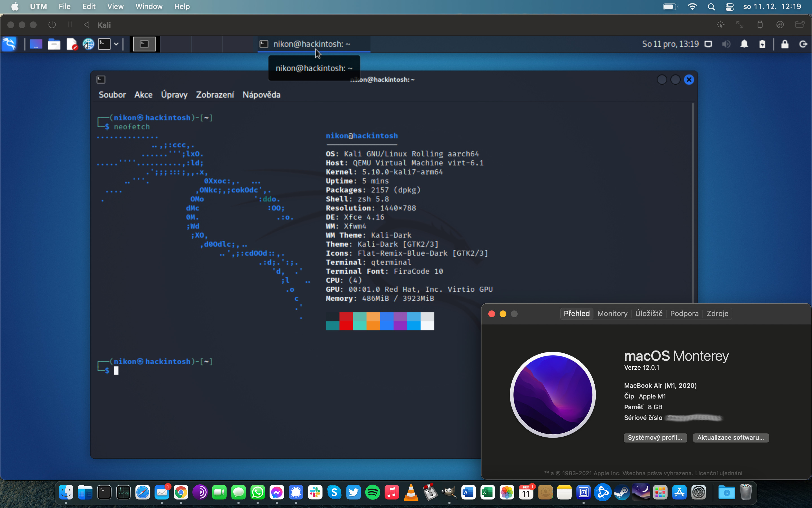This screenshot has height=508, width=812.
Task: Open macOS Terminal from the Dock
Action: tap(104, 492)
